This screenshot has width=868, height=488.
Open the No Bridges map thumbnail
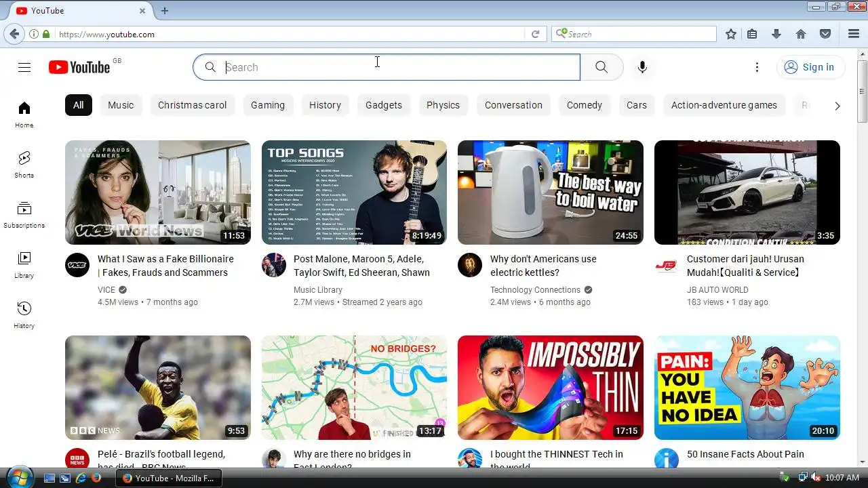click(x=354, y=388)
